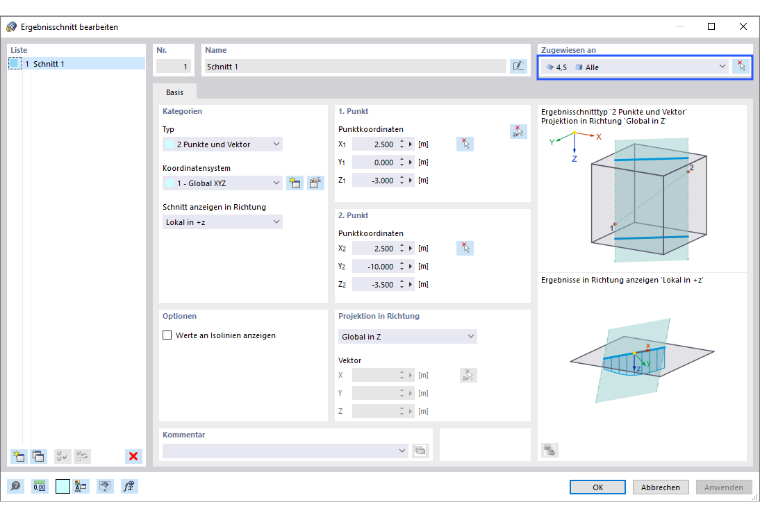
Task: Click the color swatch in Typ dropdown
Action: click(170, 144)
